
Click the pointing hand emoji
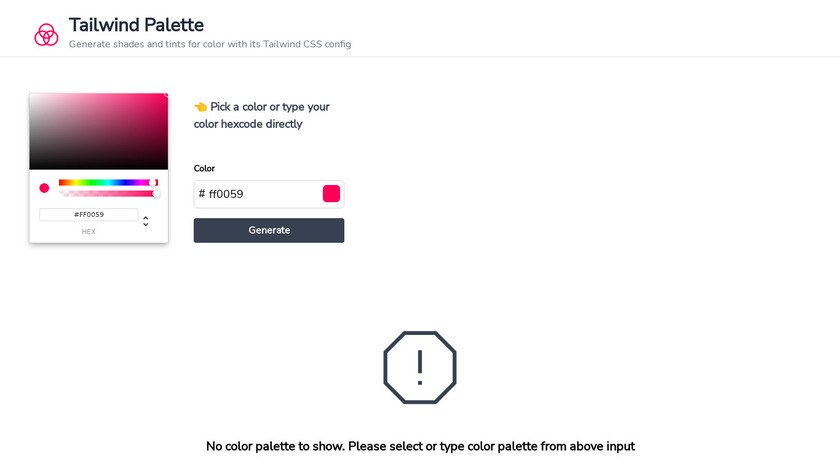(x=200, y=107)
